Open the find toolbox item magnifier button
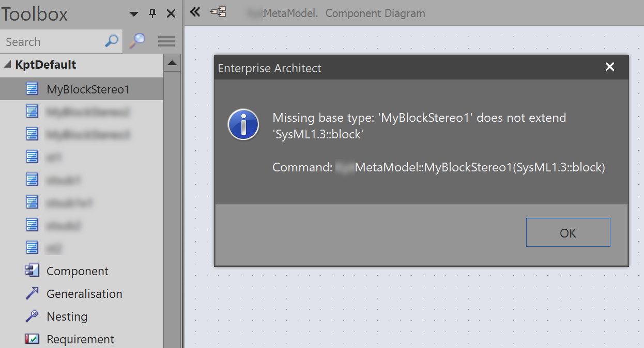644x348 pixels. (136, 41)
